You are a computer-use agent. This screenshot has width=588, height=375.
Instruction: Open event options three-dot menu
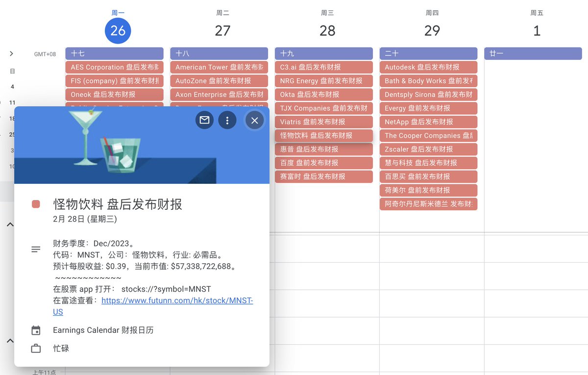227,120
